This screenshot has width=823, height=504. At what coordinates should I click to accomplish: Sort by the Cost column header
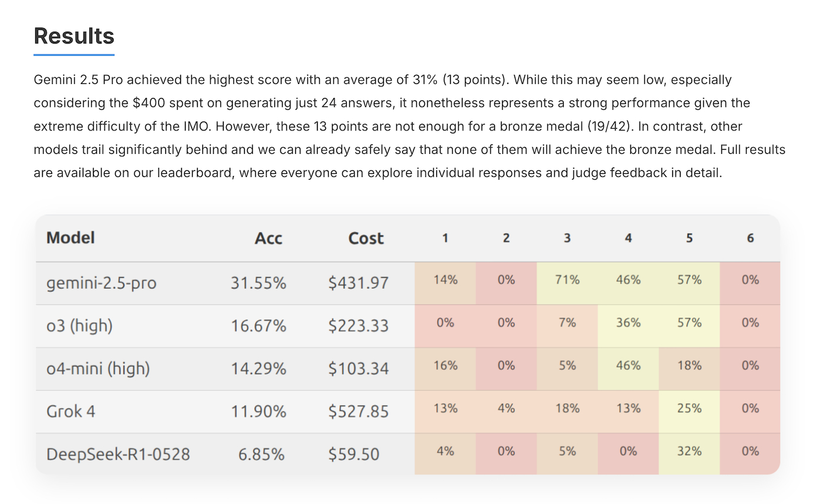[x=366, y=238]
